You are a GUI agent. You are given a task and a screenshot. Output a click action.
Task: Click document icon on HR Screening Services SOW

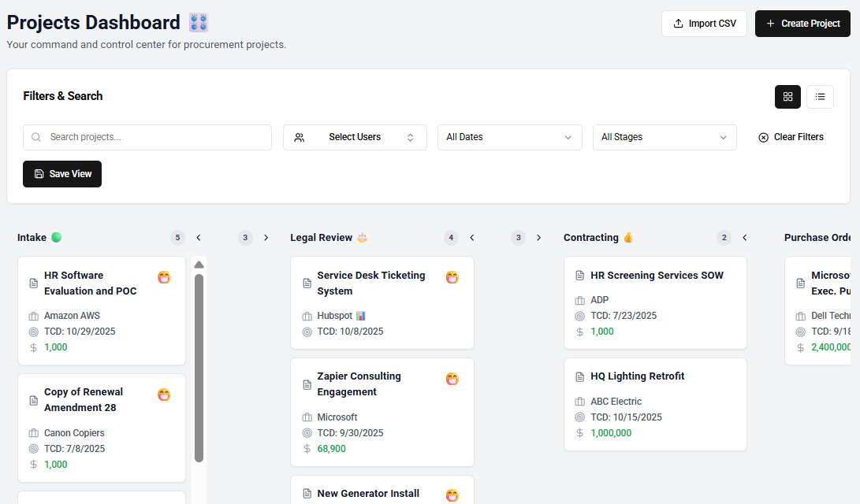[x=580, y=276]
